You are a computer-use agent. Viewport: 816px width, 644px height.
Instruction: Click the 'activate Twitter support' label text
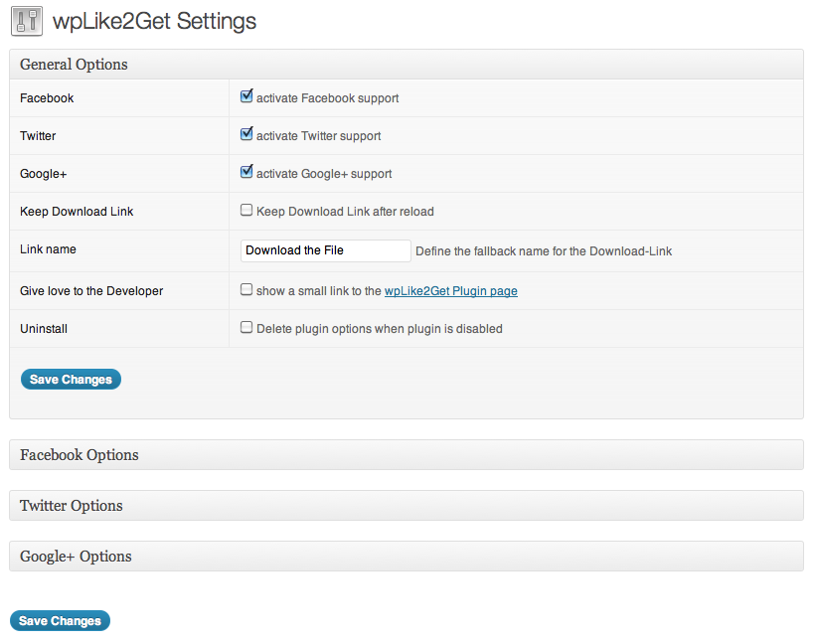[318, 136]
